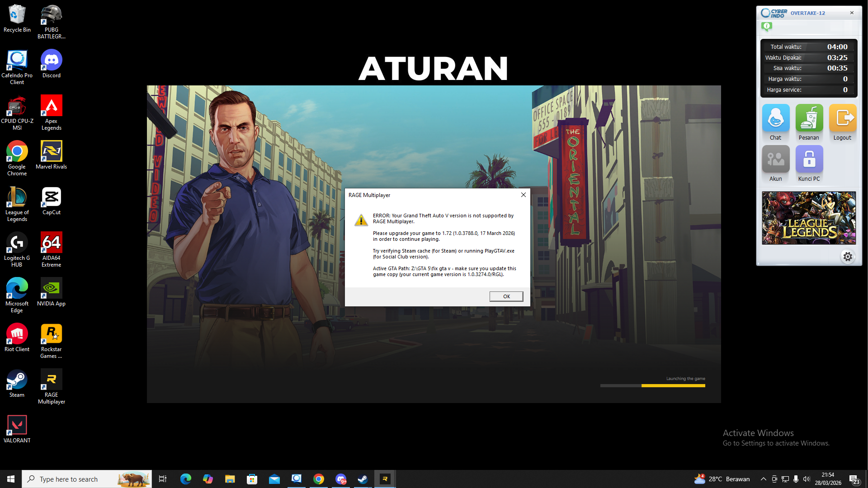Select CPUID CPU-Z MSI desktop icon
Screen dimensions: 868x488
pos(17,113)
